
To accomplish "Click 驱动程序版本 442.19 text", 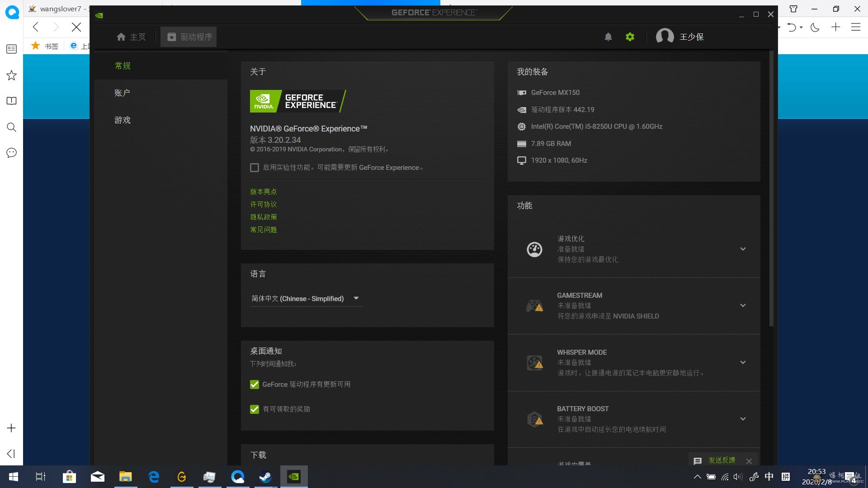I will pyautogui.click(x=562, y=110).
